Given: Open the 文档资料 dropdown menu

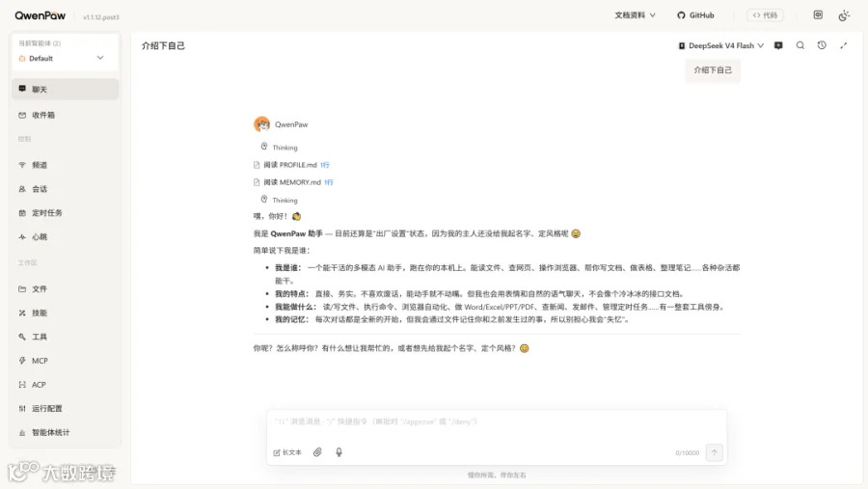Looking at the screenshot, I should point(635,15).
